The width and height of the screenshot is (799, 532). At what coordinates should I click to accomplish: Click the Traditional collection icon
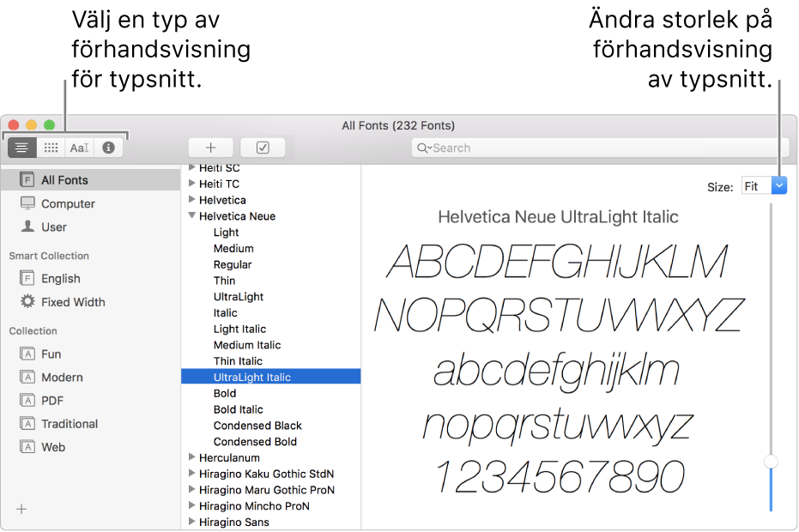click(27, 424)
